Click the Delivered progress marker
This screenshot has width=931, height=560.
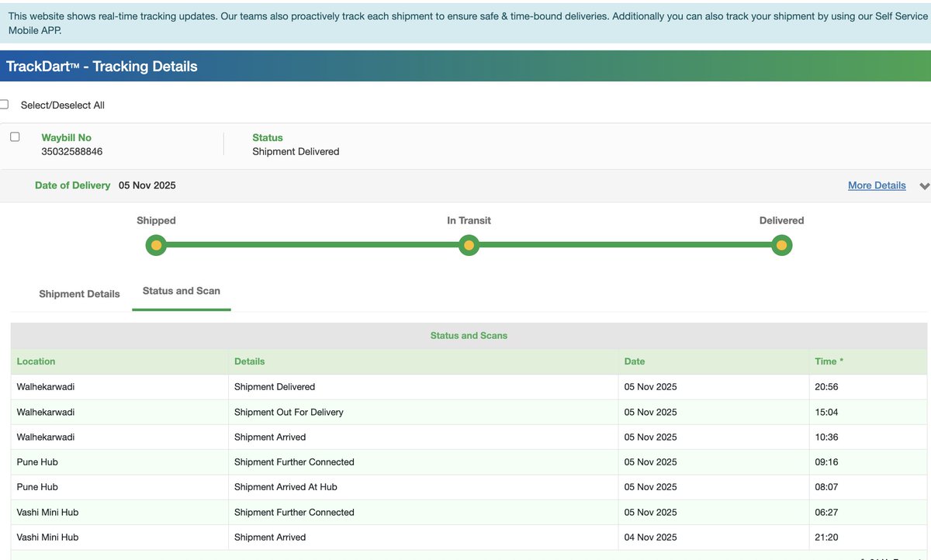tap(781, 246)
